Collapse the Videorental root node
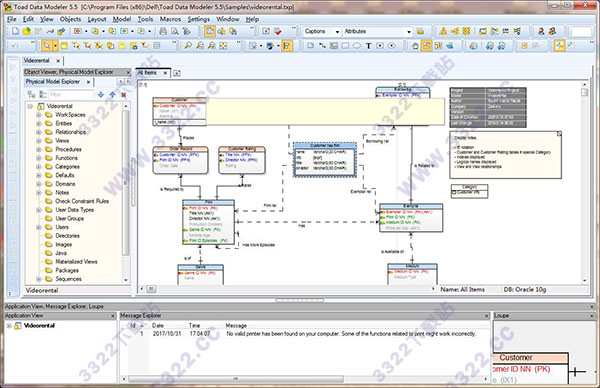600x388 pixels. pos(30,106)
